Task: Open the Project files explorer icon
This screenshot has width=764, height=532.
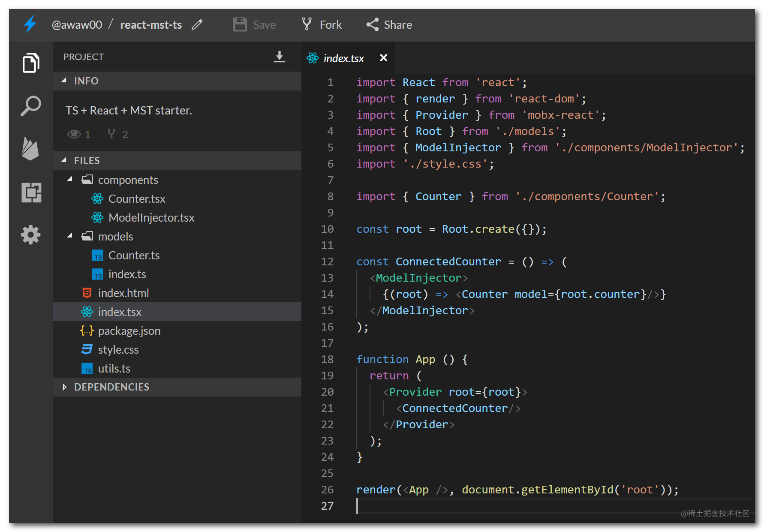Action: point(31,63)
